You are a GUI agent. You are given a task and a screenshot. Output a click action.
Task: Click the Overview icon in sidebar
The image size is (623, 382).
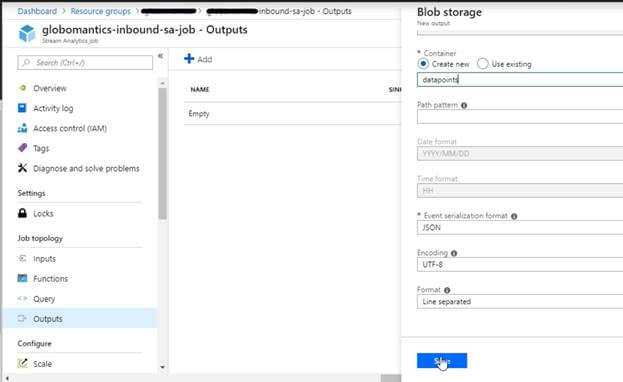(x=23, y=88)
